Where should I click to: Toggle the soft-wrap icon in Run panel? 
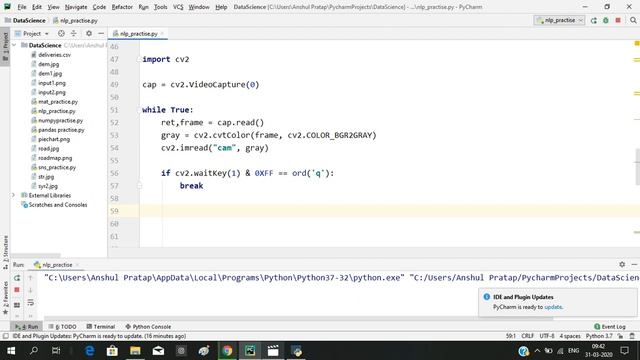[x=30, y=302]
